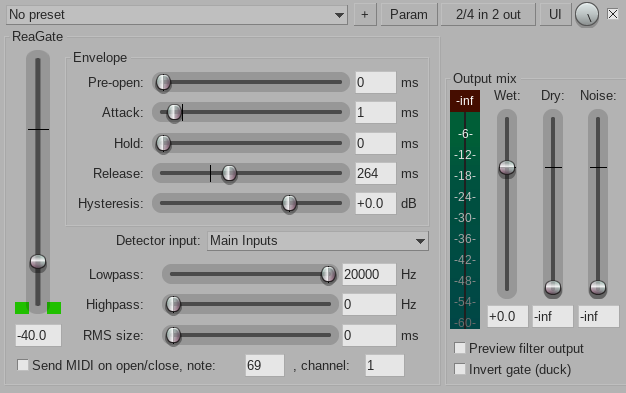Enable Send MIDI on open/close checkbox

[23, 365]
